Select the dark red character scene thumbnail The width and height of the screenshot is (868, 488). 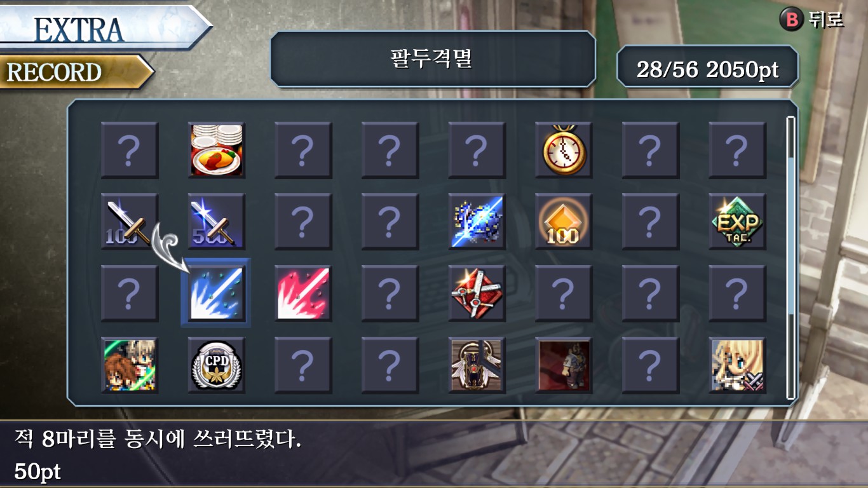(564, 365)
